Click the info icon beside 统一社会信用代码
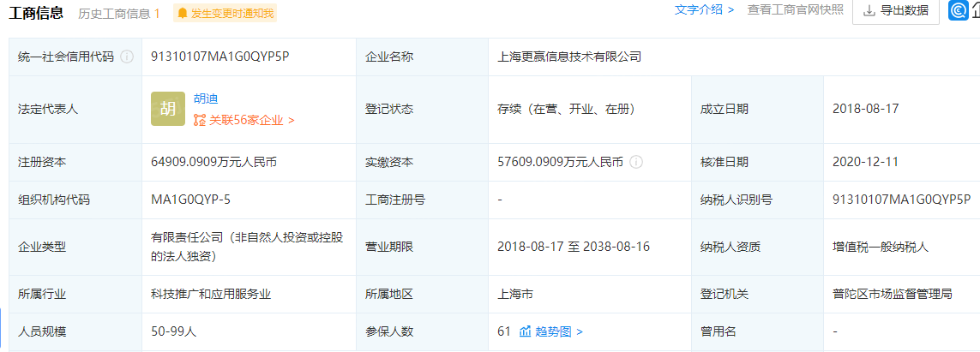 (127, 57)
